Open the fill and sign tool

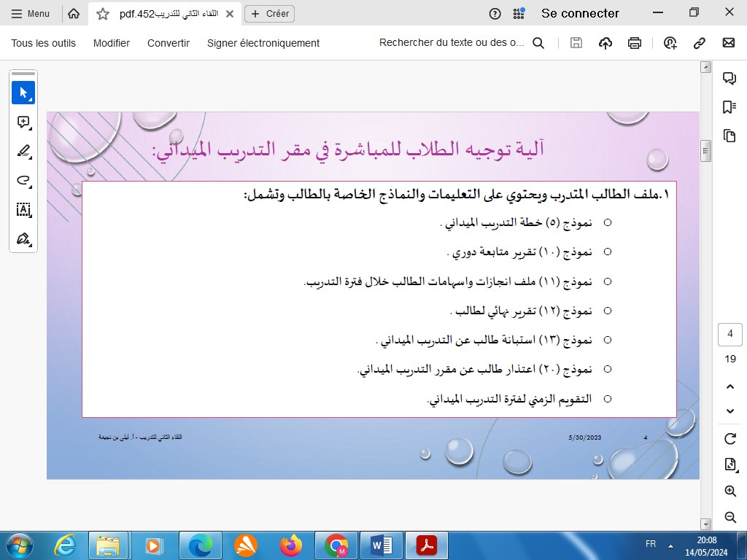tap(23, 239)
